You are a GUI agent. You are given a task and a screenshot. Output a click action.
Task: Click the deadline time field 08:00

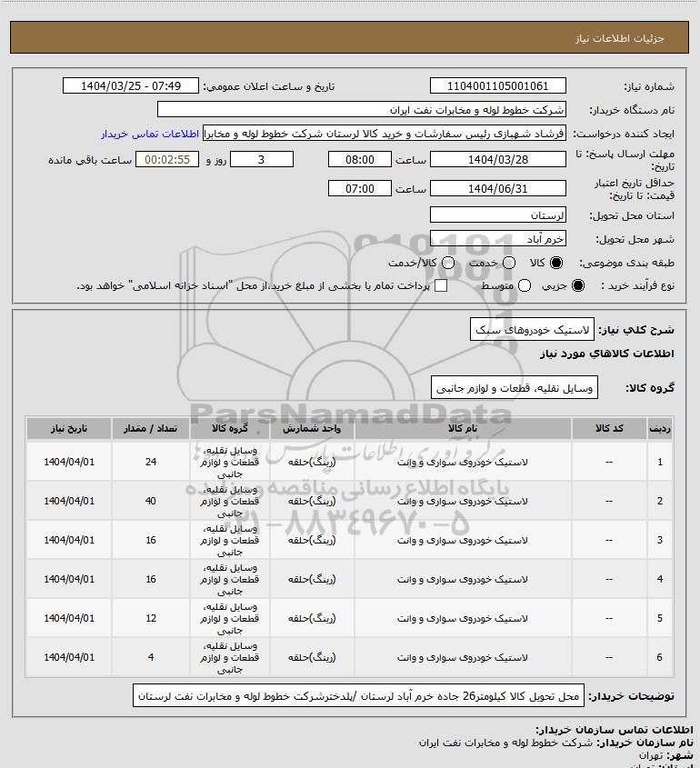pos(360,160)
